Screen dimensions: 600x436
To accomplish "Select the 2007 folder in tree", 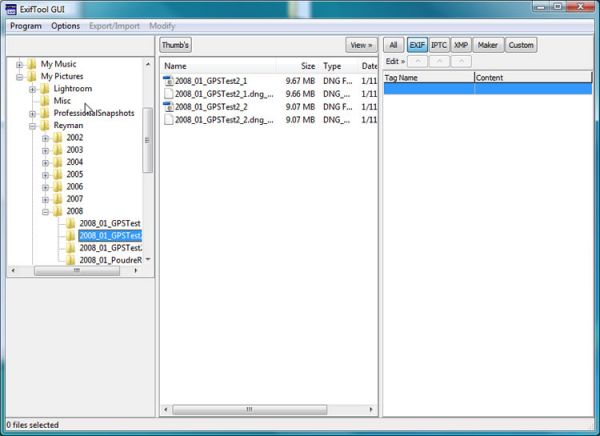I will point(75,199).
